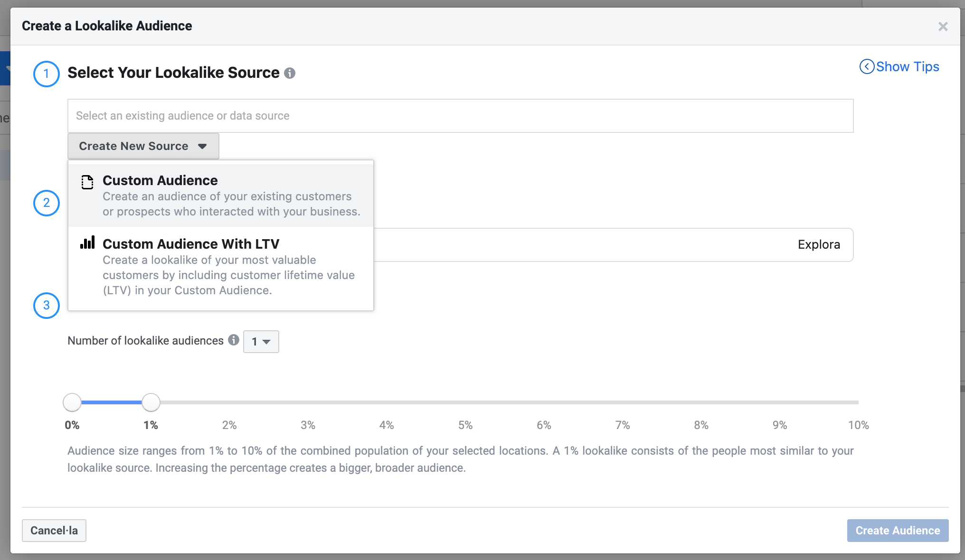Click the bar chart LTV icon
The height and width of the screenshot is (560, 965).
(87, 243)
